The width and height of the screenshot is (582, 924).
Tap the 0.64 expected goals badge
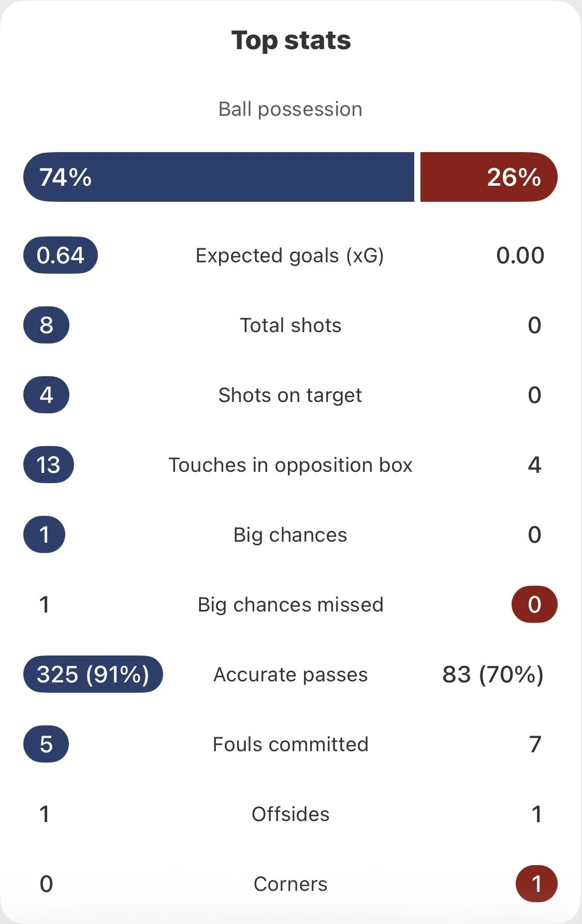coord(61,255)
